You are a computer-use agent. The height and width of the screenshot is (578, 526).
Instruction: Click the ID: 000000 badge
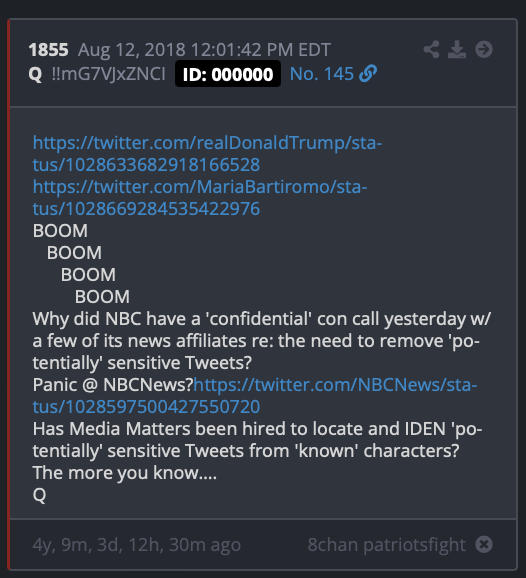point(228,74)
